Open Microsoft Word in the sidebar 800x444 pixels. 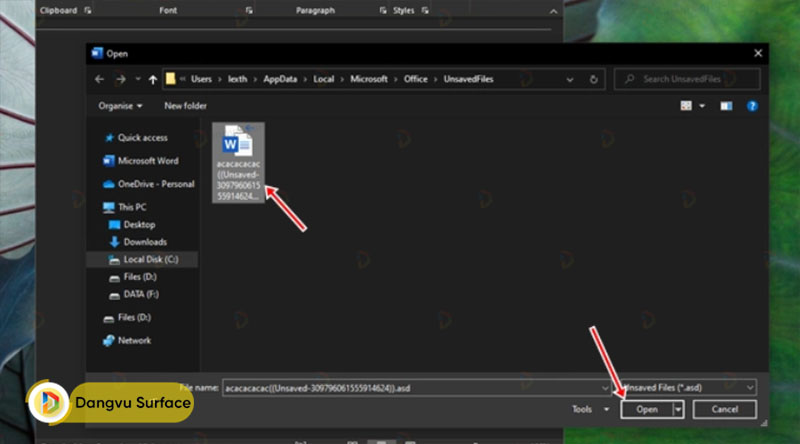pos(147,160)
